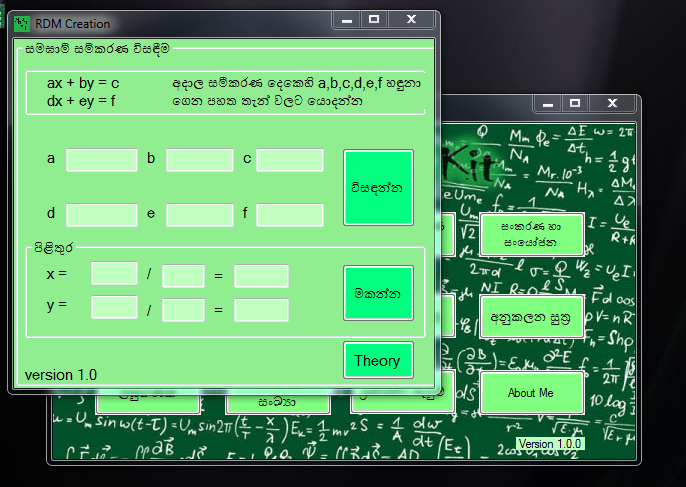Click 'Version 1.0.0' label in background window
This screenshot has height=487, width=686.
[x=550, y=444]
